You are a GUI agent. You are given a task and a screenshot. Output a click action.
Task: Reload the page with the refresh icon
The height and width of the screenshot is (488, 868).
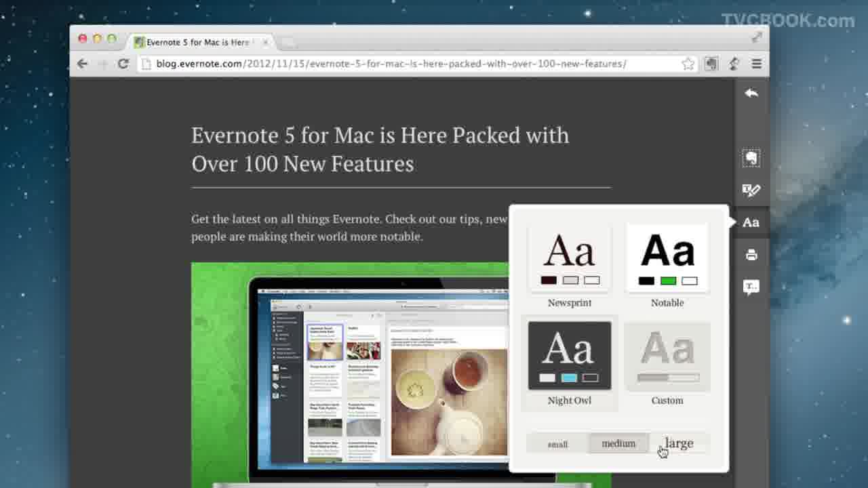coord(123,64)
